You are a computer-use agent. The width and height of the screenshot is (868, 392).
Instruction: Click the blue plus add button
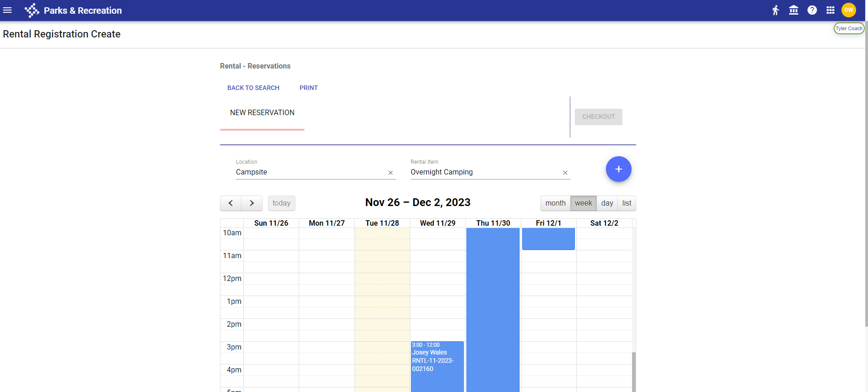[x=618, y=169]
